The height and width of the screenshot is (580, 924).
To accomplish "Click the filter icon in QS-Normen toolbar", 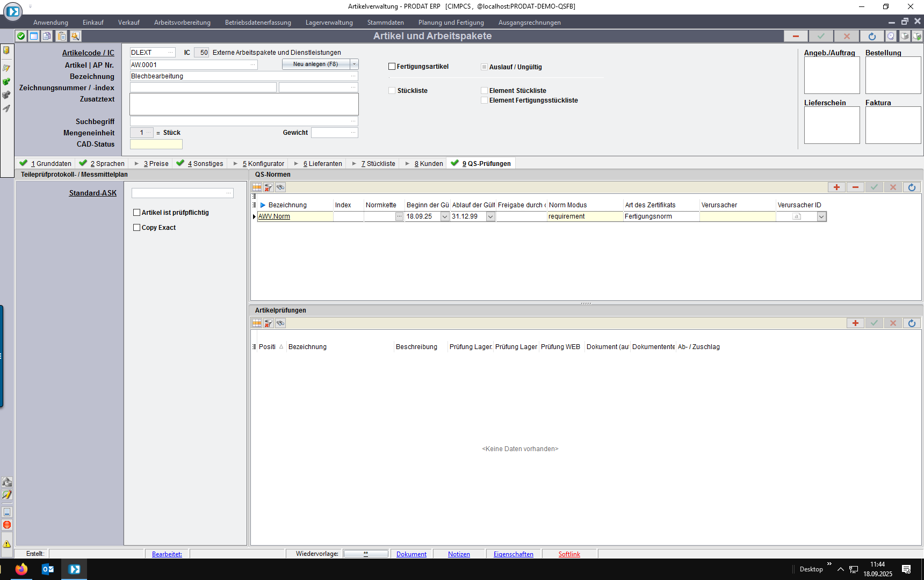I will pyautogui.click(x=269, y=187).
